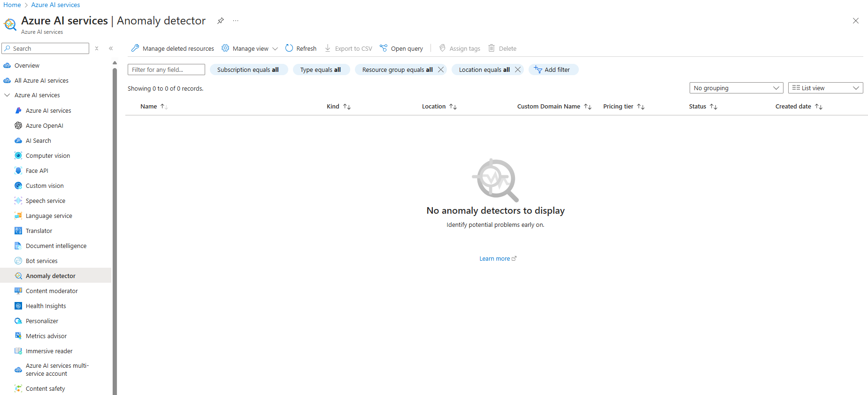Screen dimensions: 868x395
Task: Click the Type equals all filter
Action: coord(321,70)
